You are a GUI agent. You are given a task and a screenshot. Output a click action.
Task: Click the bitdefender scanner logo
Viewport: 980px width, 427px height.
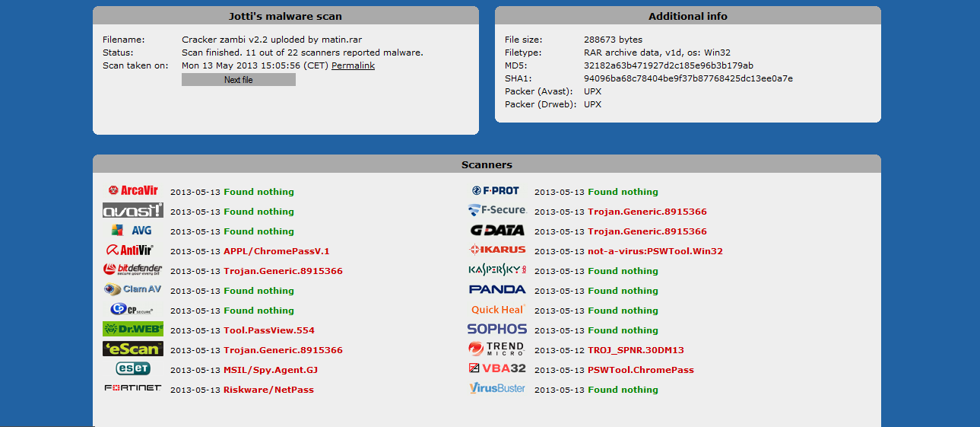click(133, 269)
